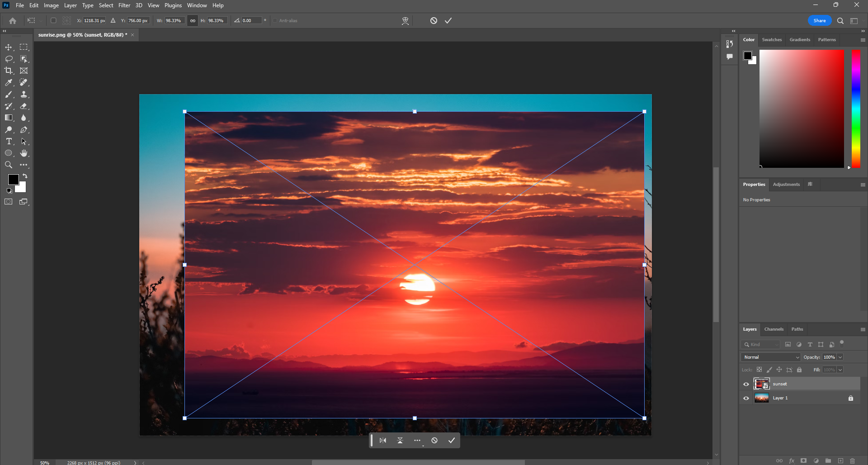868x465 pixels.
Task: Click the flip horizontal icon in floating bar
Action: (383, 441)
